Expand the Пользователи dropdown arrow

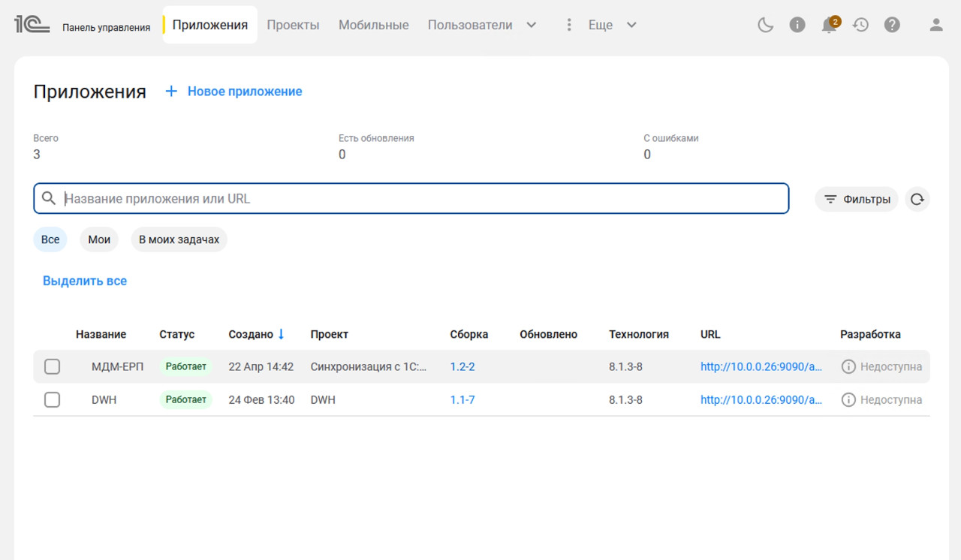(x=532, y=25)
